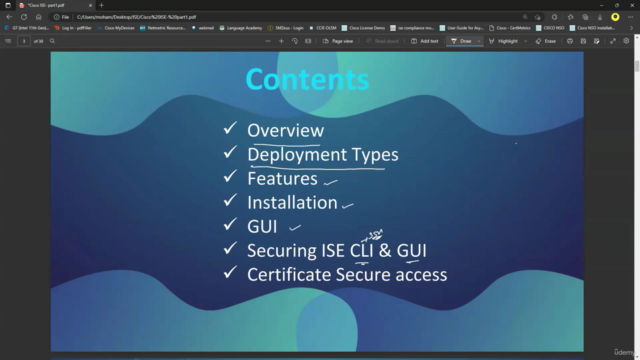Open the Netmetric Resource bookmark
This screenshot has height=360, width=640.
pyautogui.click(x=162, y=28)
